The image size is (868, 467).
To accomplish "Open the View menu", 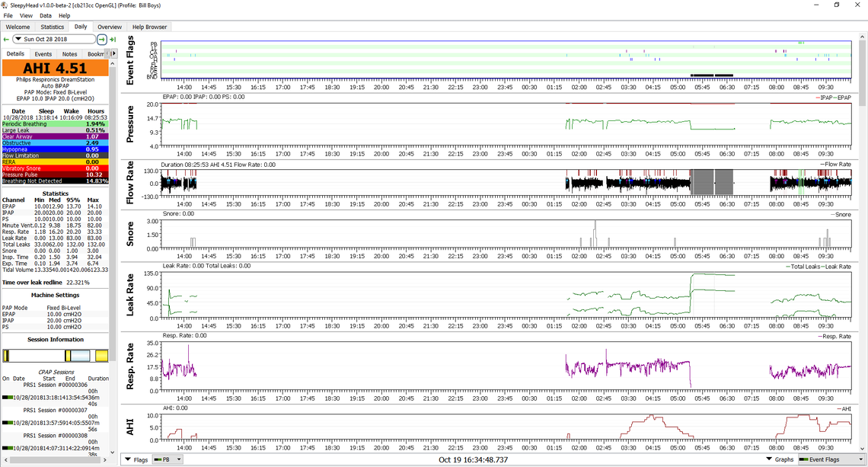I will [x=26, y=15].
